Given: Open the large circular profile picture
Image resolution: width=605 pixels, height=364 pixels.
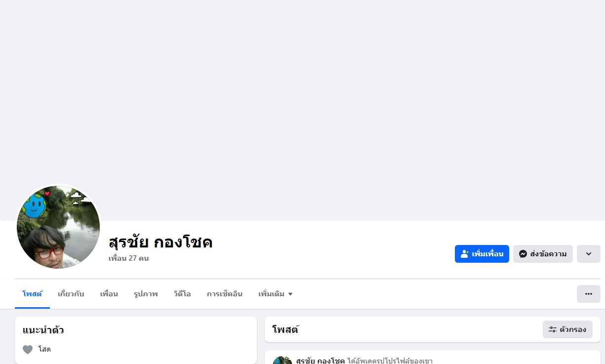Looking at the screenshot, I should click(x=58, y=227).
